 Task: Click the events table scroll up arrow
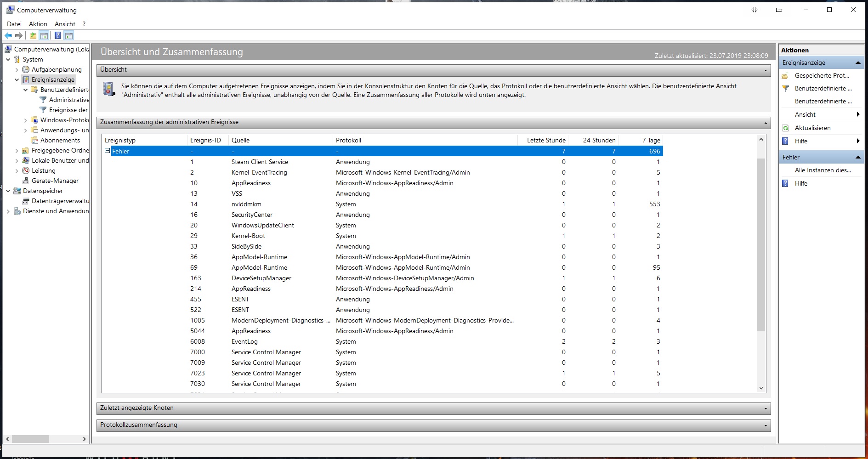click(761, 139)
